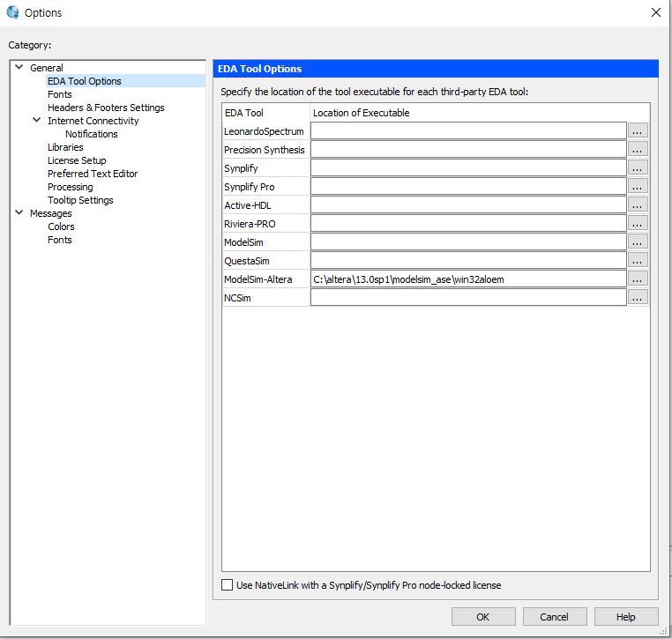Open browse button in the ModelSim row

point(638,241)
